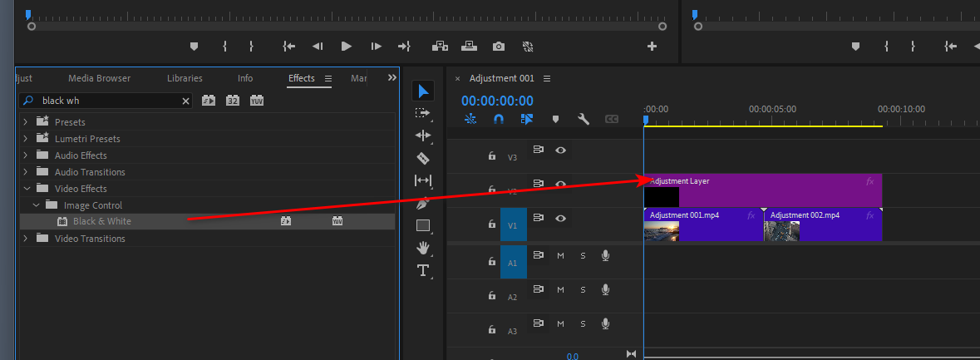
Task: Toggle V3 track output eye
Action: (561, 150)
